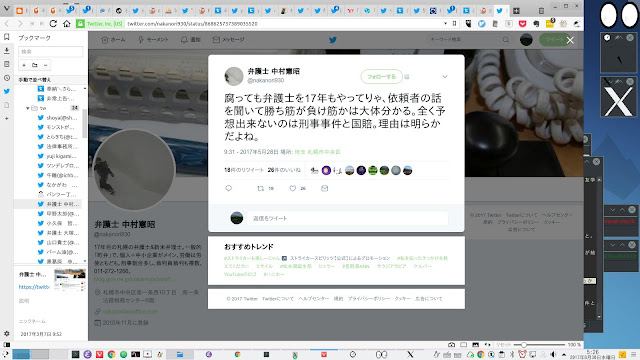
Task: Open the Pocket extension icon
Action: pos(522,24)
